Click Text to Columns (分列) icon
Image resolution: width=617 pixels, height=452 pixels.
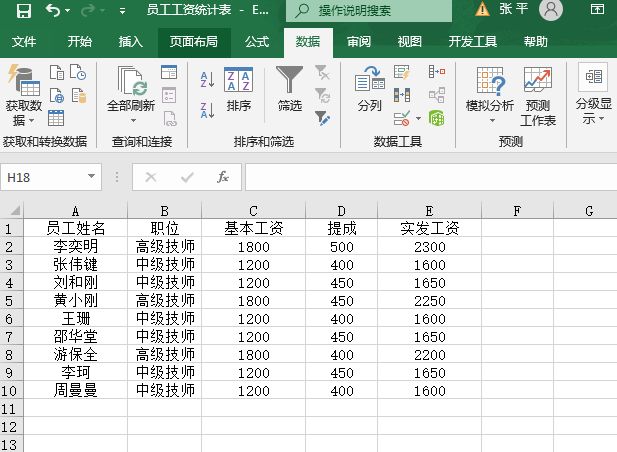369,90
